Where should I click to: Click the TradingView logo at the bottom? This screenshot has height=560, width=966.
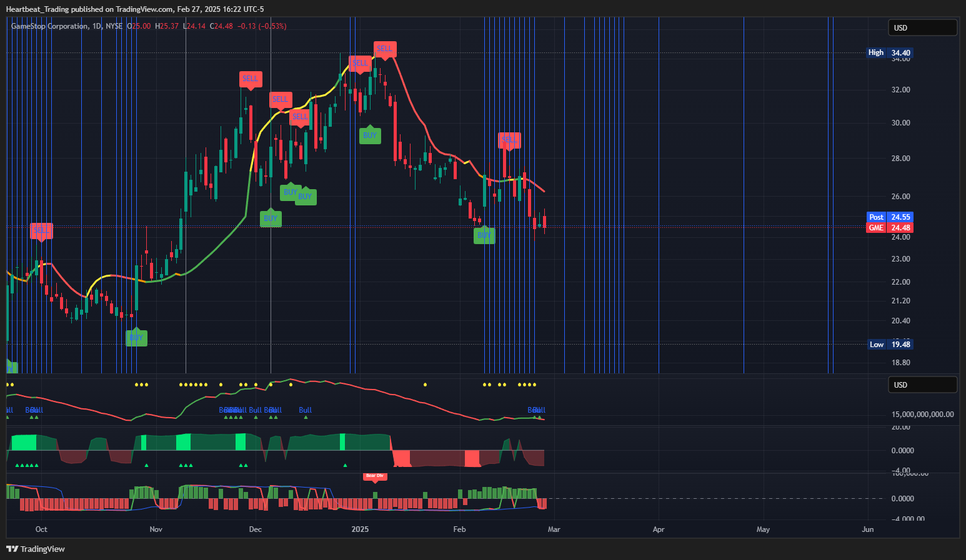[36, 549]
